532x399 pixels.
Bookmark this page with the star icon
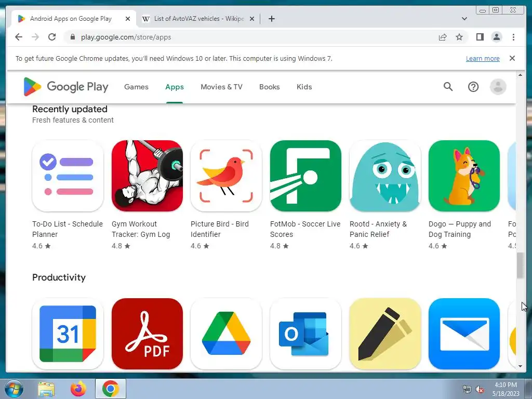459,37
